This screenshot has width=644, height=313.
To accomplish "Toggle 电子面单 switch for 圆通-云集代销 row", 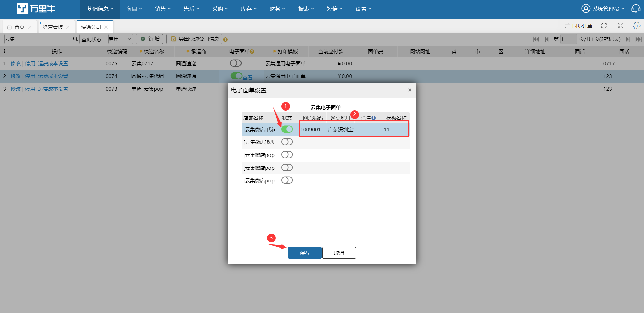I will coord(236,76).
